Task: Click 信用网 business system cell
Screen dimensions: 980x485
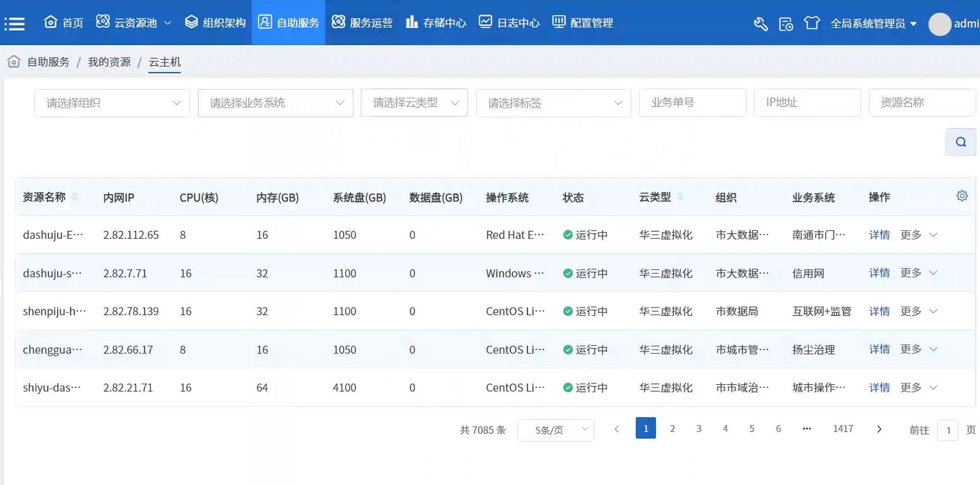Action: [x=808, y=273]
